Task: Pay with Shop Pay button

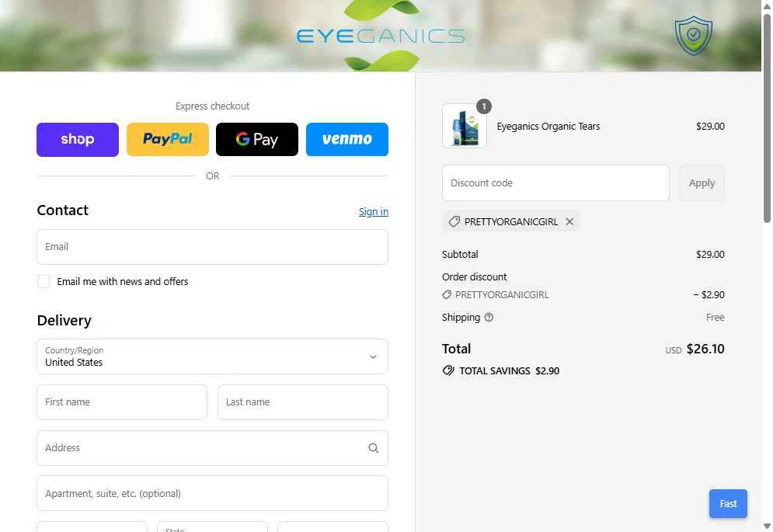Action: click(78, 140)
